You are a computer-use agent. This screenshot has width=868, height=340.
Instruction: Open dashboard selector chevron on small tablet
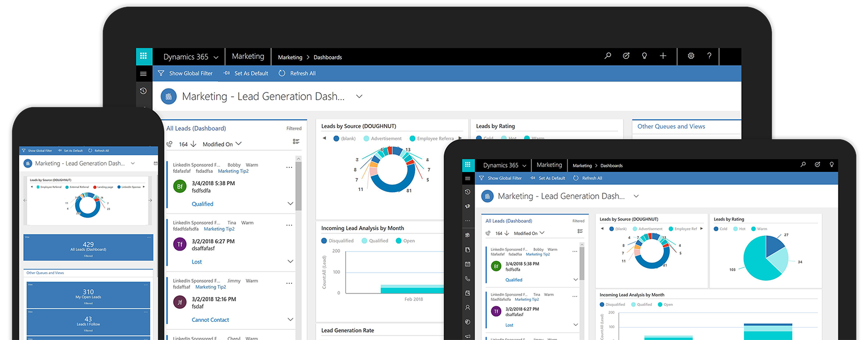[636, 196]
